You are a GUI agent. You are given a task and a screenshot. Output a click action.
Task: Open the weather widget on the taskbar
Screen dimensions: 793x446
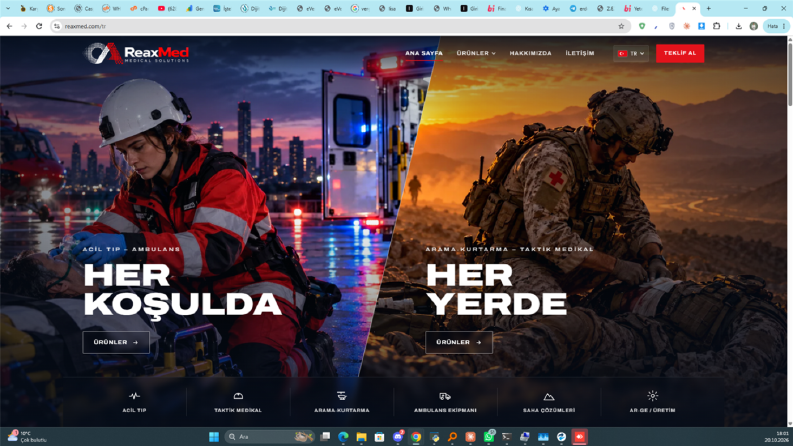coord(26,437)
